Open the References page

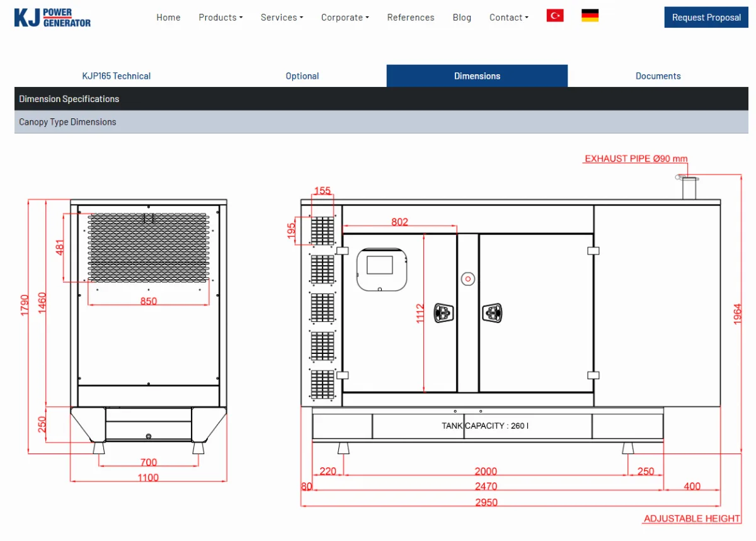tap(411, 18)
